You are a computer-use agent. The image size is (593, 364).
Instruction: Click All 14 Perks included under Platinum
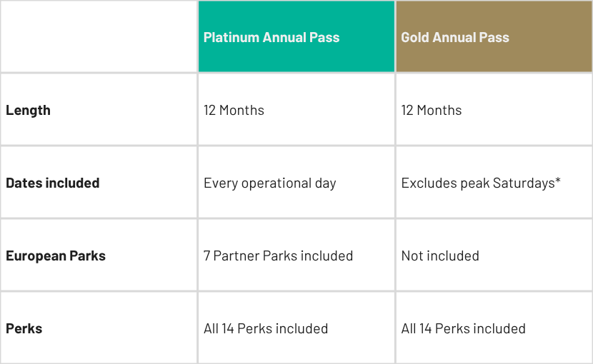click(266, 328)
